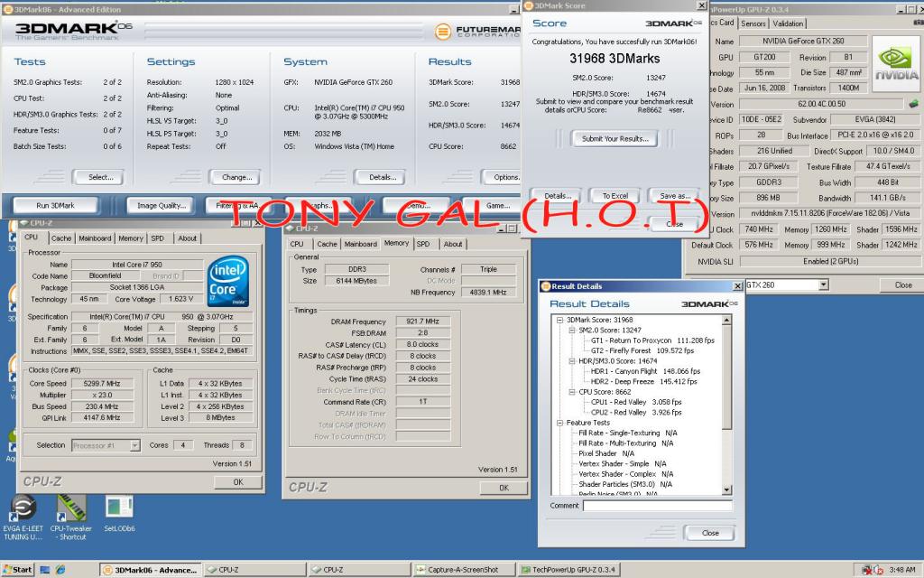The image size is (924, 578).
Task: Open the Image Quality... button
Action: 162,205
